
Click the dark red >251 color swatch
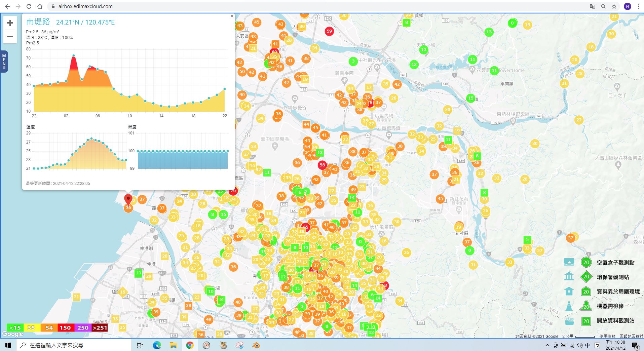coord(100,327)
